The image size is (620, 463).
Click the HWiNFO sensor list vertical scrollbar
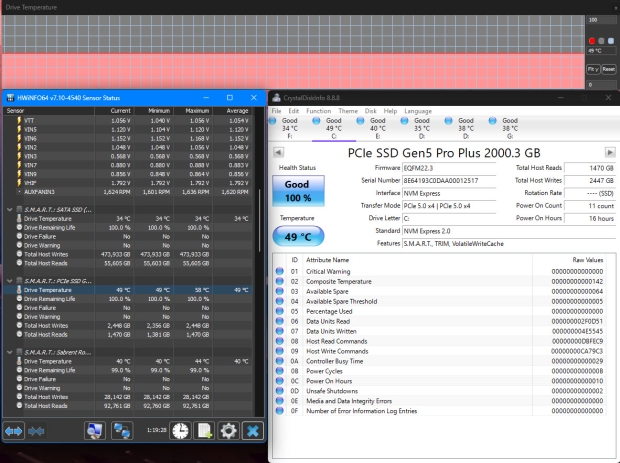coord(259,221)
